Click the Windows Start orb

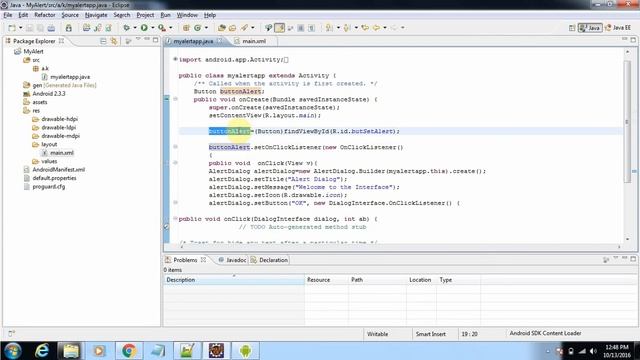(13, 351)
